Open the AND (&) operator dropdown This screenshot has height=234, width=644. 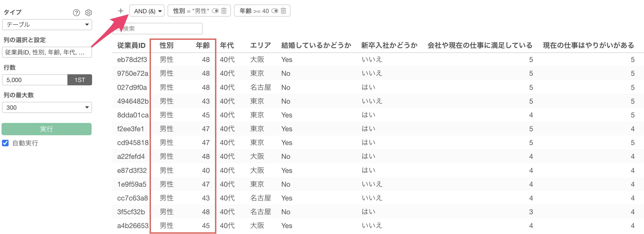pyautogui.click(x=147, y=11)
